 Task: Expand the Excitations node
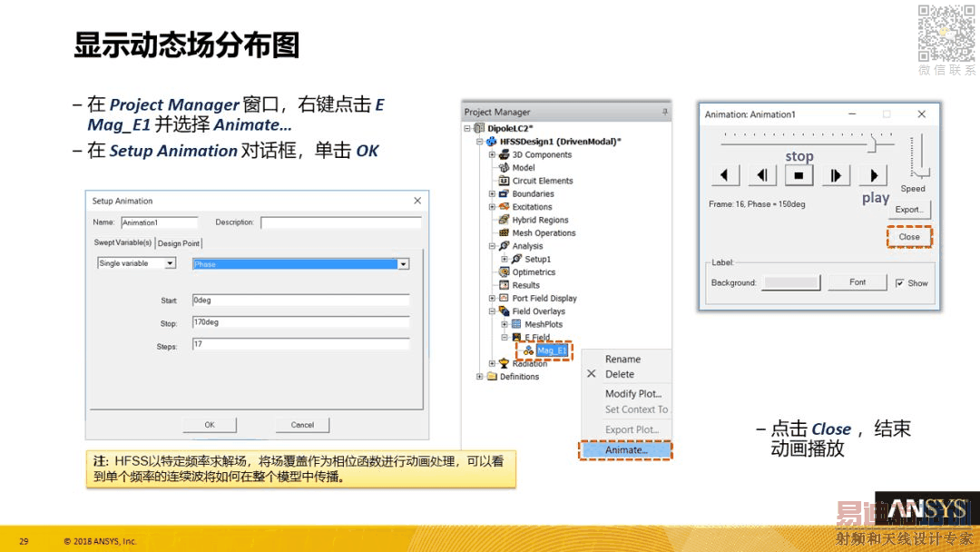(x=492, y=206)
